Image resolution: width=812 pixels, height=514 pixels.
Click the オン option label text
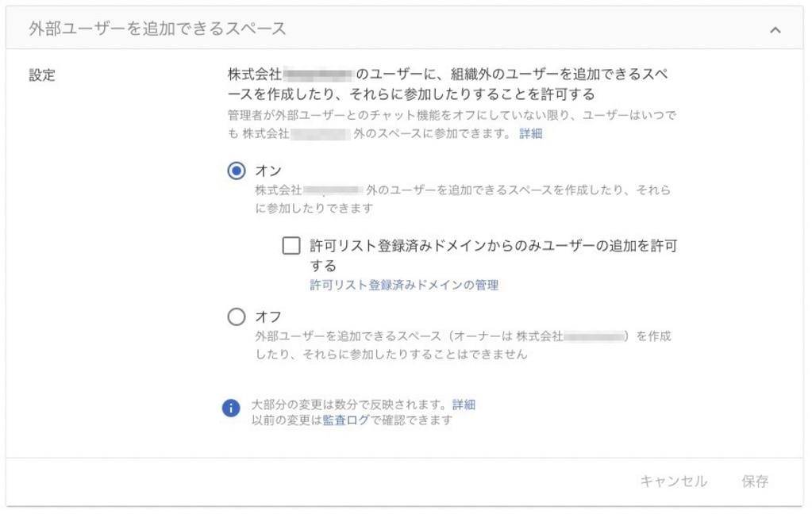pos(268,171)
